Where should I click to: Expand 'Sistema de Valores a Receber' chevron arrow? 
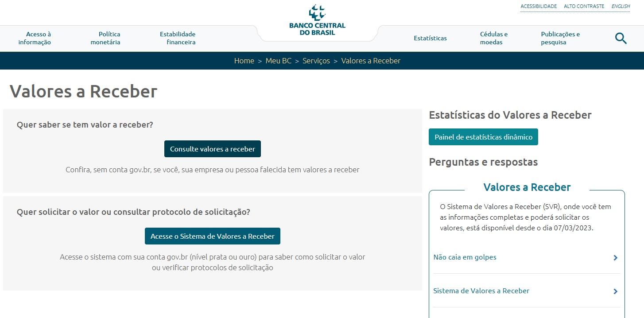tap(615, 291)
